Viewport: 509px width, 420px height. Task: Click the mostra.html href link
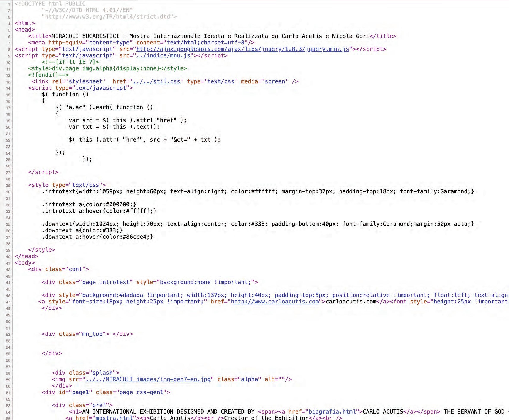pyautogui.click(x=114, y=418)
